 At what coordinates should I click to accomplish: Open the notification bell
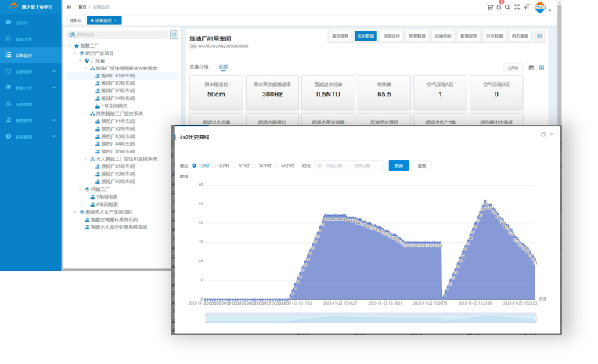[x=499, y=7]
